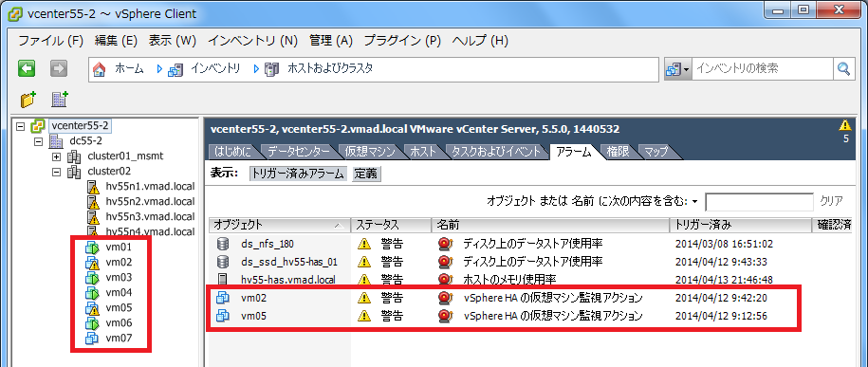Viewport: 868px width, 367px height.
Task: Collapse the vcenter55-2 root tree node
Action: [21, 126]
